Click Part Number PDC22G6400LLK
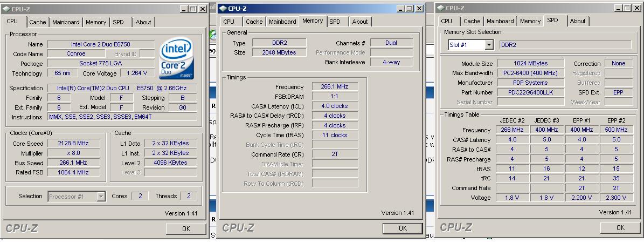644x243 pixels. click(531, 92)
